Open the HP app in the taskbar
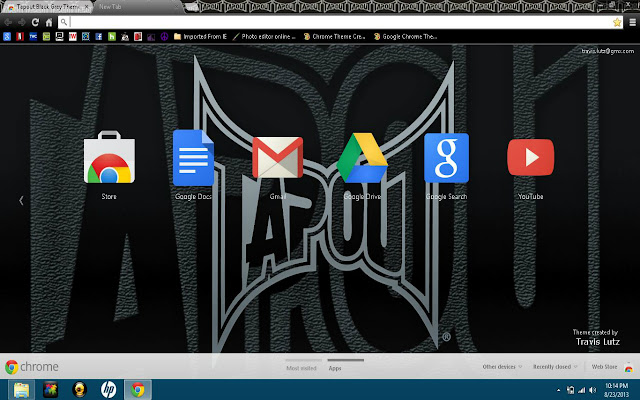The height and width of the screenshot is (400, 640). click(x=109, y=390)
